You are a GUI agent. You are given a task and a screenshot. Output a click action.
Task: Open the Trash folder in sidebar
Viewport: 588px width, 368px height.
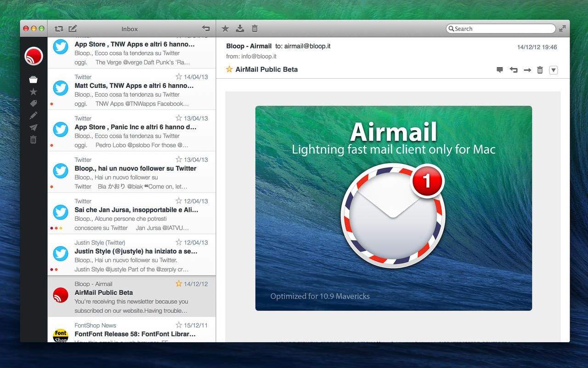tap(33, 140)
